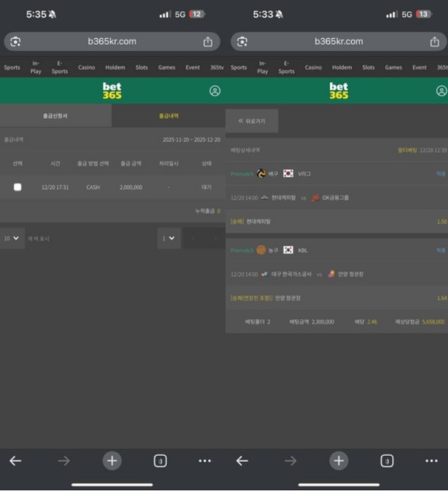
Task: Select the 출금신청서 tab
Action: [56, 116]
